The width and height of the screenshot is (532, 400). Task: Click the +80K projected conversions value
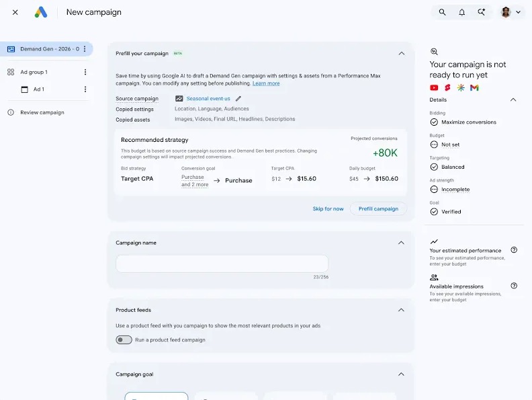(x=385, y=153)
